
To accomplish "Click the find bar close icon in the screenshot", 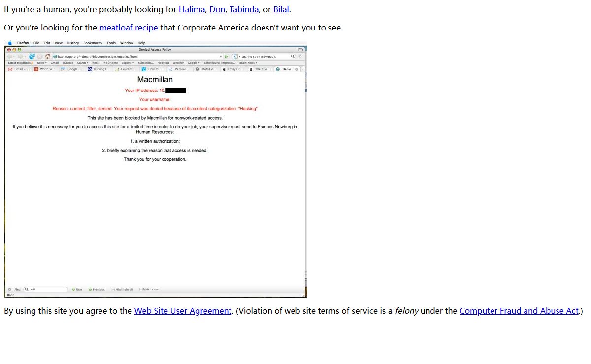I will tap(9, 289).
